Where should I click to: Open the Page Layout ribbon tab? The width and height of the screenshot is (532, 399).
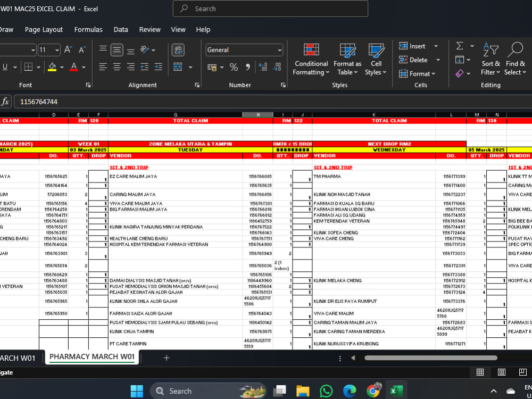[44, 29]
